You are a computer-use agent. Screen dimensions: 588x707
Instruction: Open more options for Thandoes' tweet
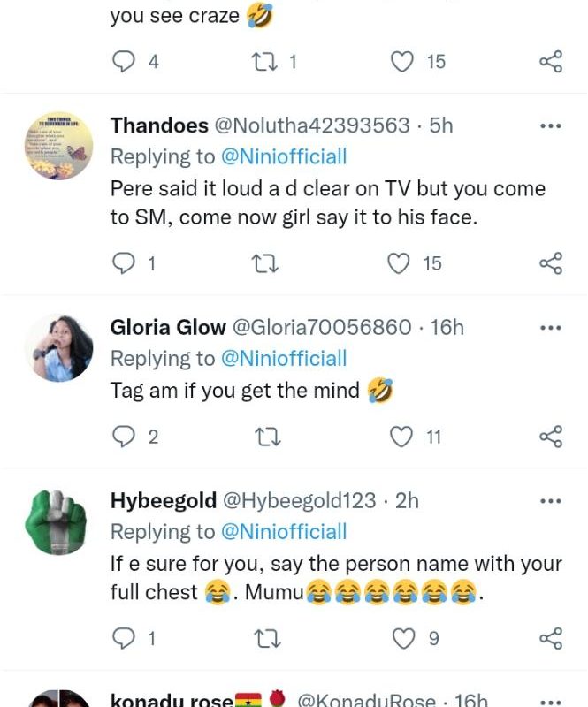click(x=550, y=125)
